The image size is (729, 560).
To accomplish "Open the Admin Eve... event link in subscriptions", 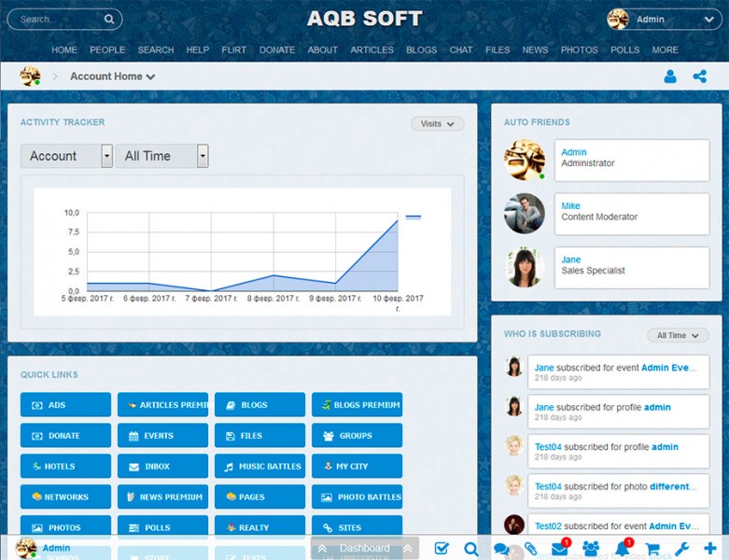I will [669, 368].
